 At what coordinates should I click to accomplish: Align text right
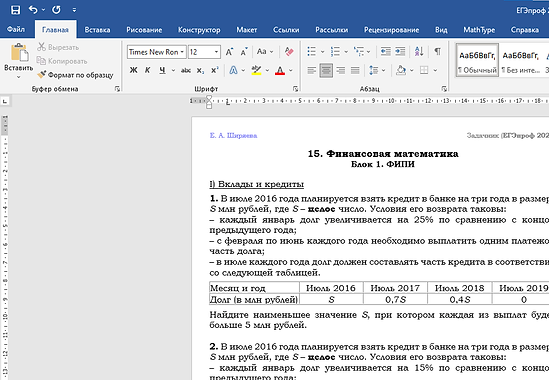[x=340, y=71]
